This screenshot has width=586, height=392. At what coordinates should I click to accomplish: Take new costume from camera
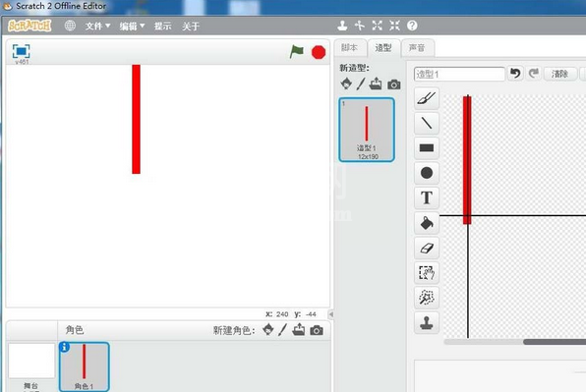[394, 84]
